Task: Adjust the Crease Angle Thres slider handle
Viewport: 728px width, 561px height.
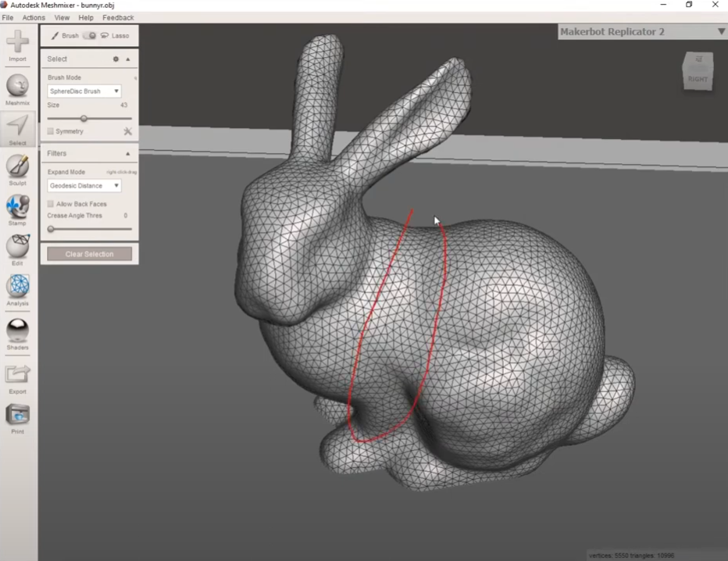Action: coord(51,229)
